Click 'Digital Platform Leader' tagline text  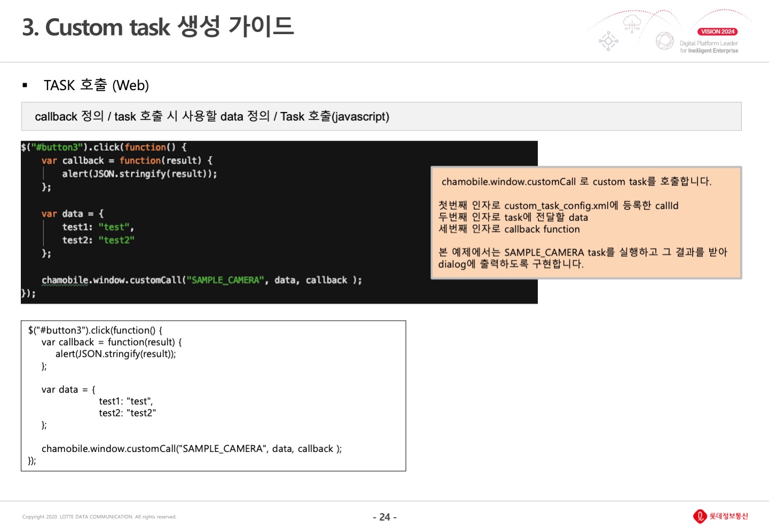[709, 43]
